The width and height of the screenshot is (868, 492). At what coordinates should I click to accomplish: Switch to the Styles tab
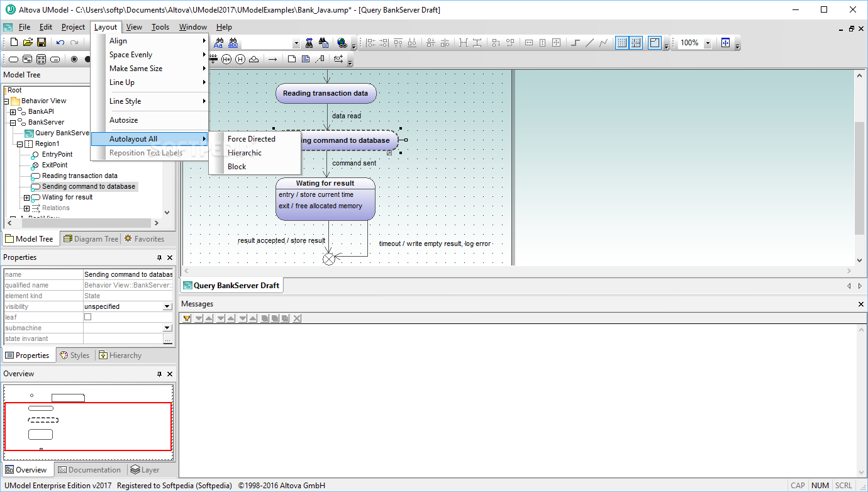pos(74,355)
